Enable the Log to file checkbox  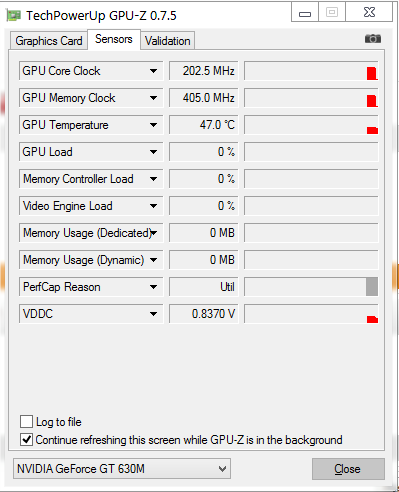coord(26,421)
